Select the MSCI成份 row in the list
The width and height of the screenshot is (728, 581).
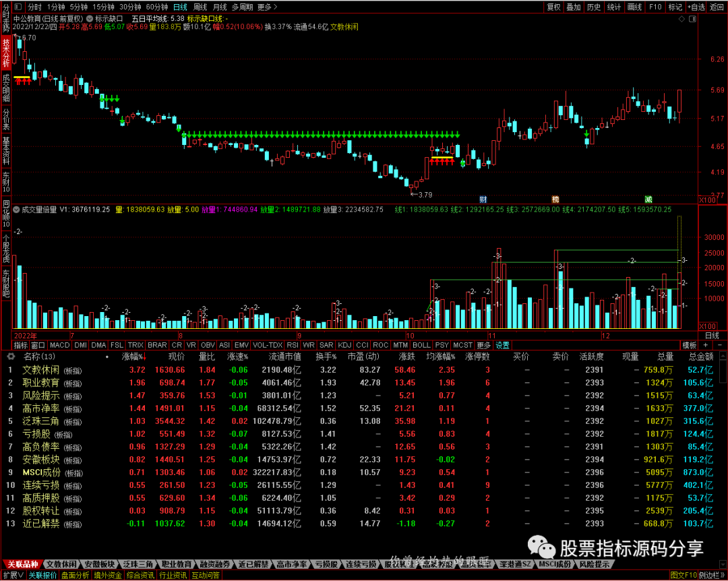coord(360,472)
